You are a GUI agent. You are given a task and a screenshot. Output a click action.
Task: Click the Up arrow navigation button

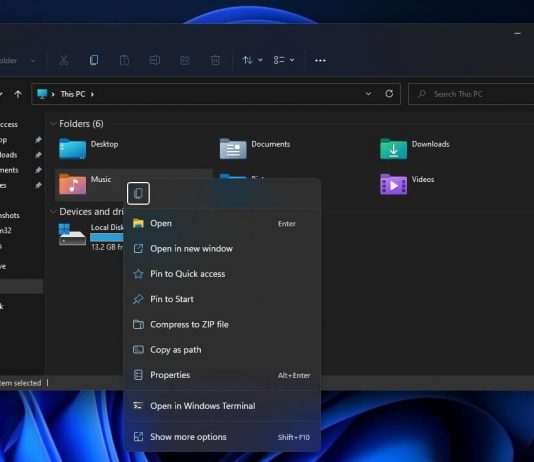pyautogui.click(x=18, y=94)
